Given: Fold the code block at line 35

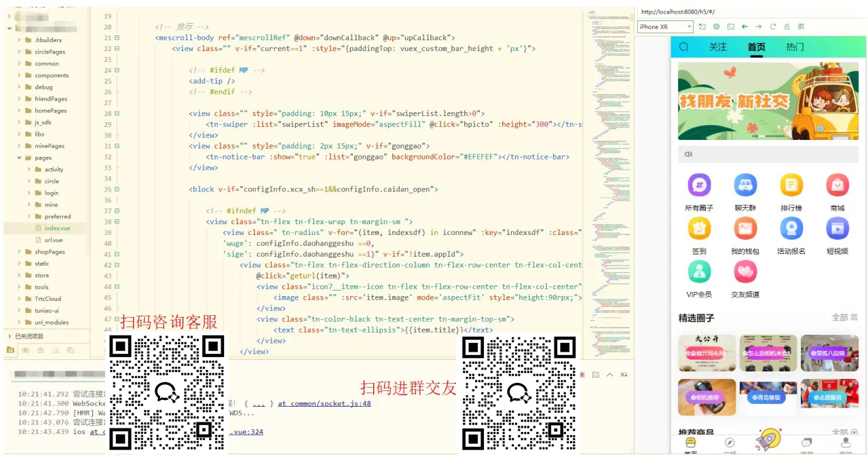Looking at the screenshot, I should [x=117, y=189].
